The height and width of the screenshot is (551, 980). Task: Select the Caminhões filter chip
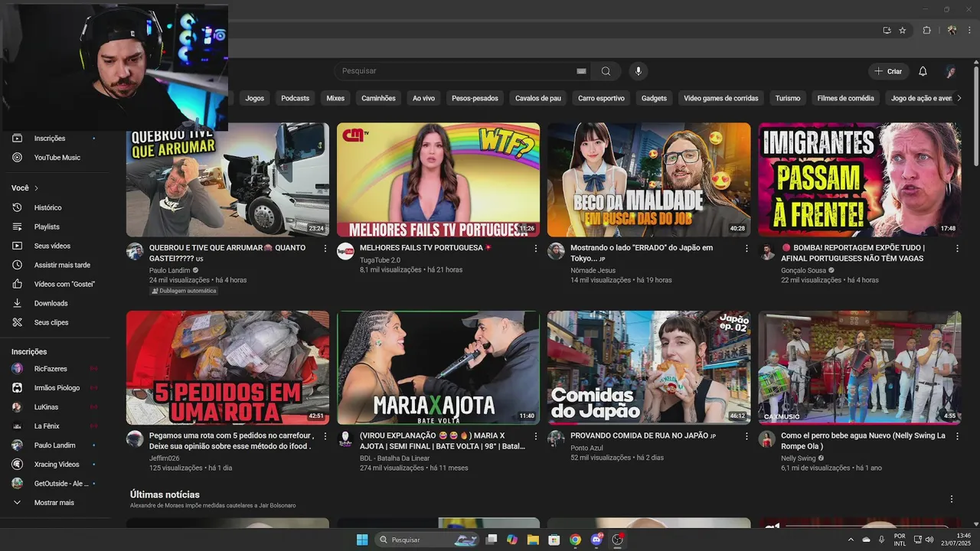coord(378,98)
